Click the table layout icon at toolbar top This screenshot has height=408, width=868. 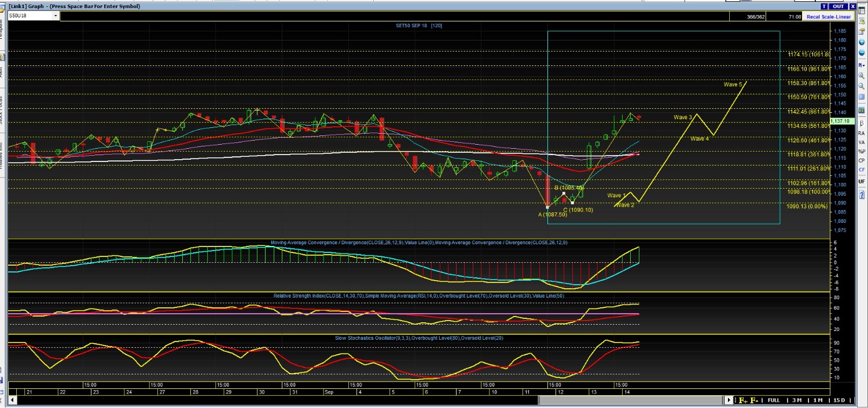[x=861, y=11]
